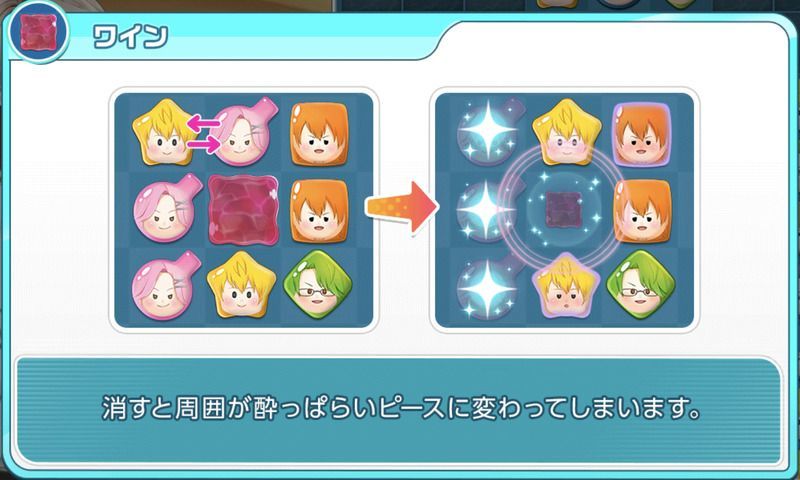Select bottom sparkle effect in right panel
This screenshot has width=800, height=480.
[x=486, y=287]
